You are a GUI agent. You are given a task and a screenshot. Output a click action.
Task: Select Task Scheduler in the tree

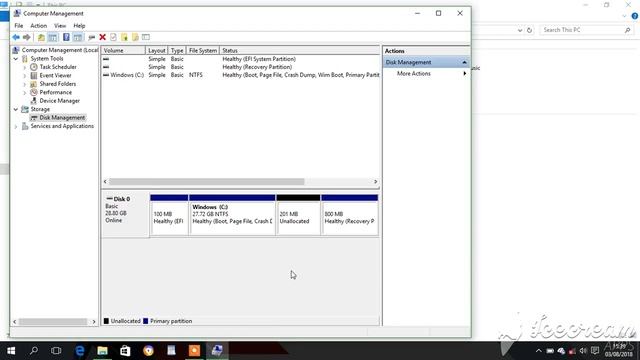pos(58,67)
